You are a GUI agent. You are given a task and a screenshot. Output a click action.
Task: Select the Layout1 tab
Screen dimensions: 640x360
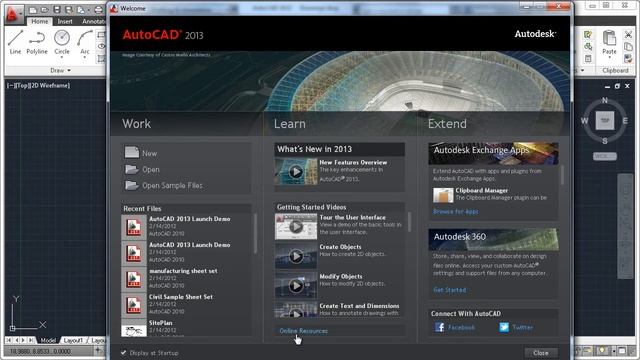73,340
